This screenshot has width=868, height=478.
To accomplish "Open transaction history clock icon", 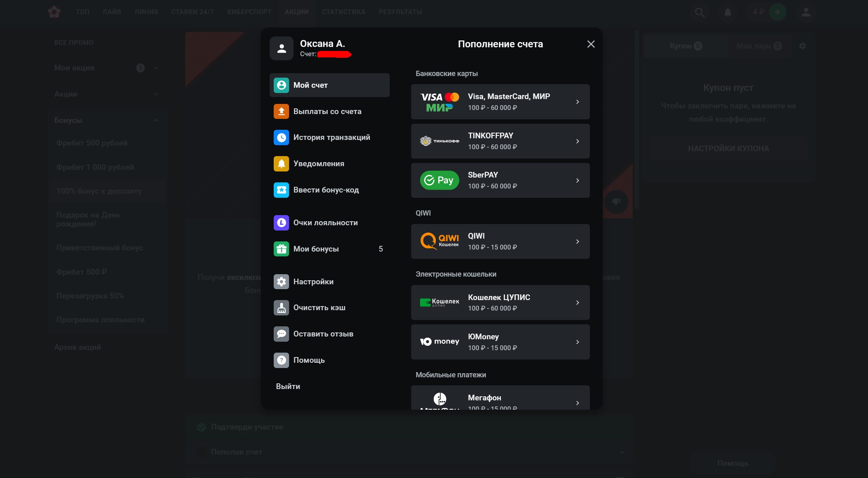I will 281,137.
